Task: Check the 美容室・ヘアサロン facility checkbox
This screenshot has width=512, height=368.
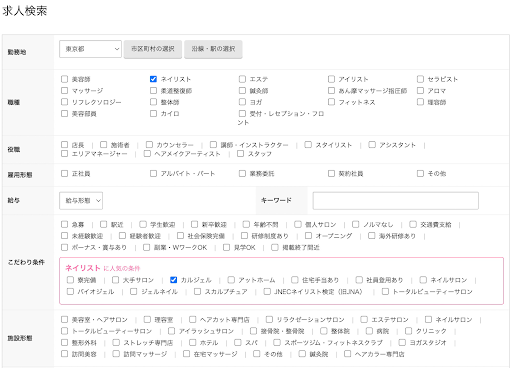Action: 64,319
